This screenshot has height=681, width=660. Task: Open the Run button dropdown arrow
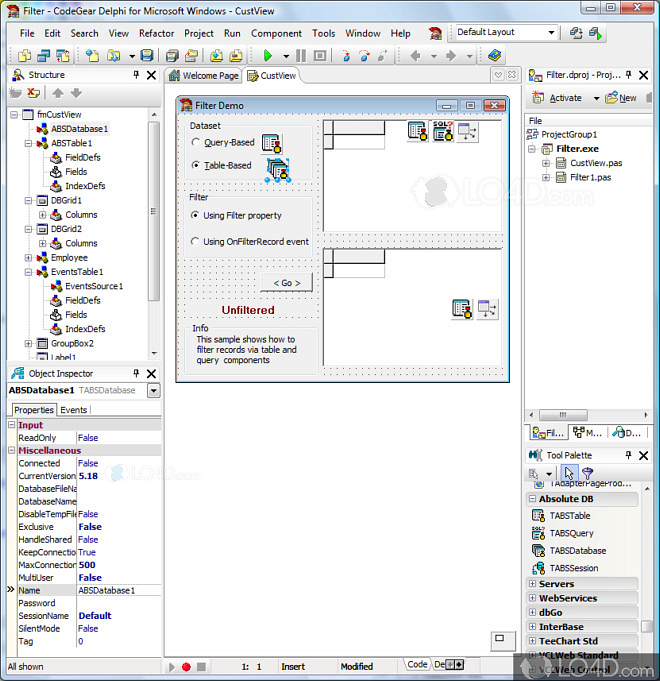coord(286,56)
